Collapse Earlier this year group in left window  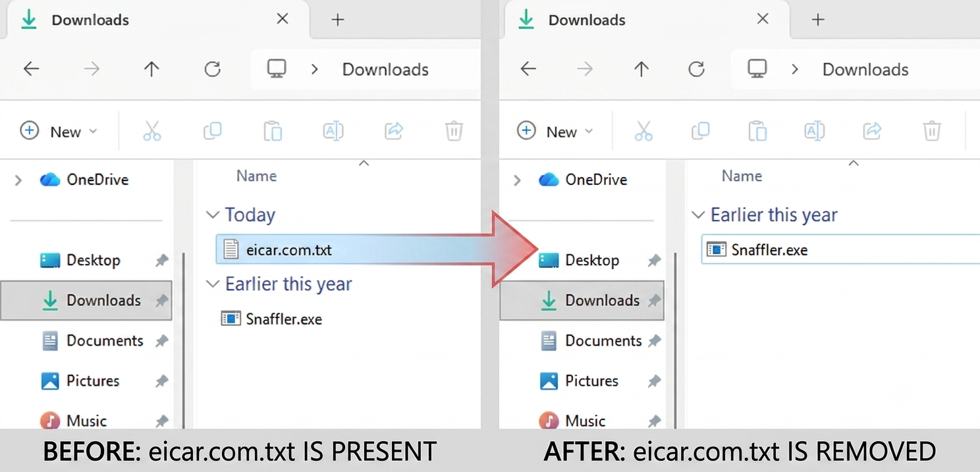tap(212, 284)
